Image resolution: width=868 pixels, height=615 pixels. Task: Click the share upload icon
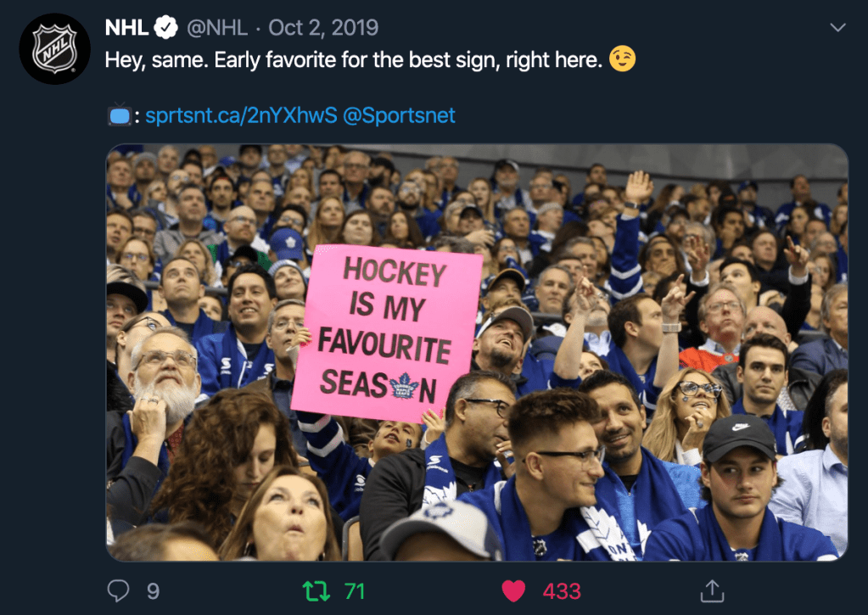(x=713, y=590)
